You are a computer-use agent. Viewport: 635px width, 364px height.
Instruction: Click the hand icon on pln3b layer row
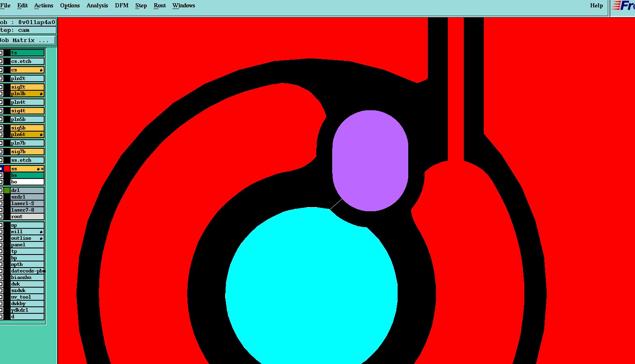point(41,94)
